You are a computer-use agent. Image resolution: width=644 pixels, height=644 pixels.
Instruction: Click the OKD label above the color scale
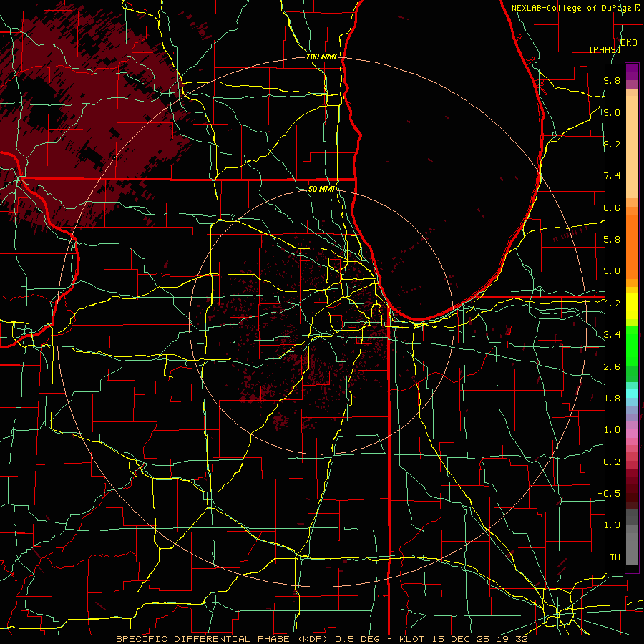(x=628, y=43)
